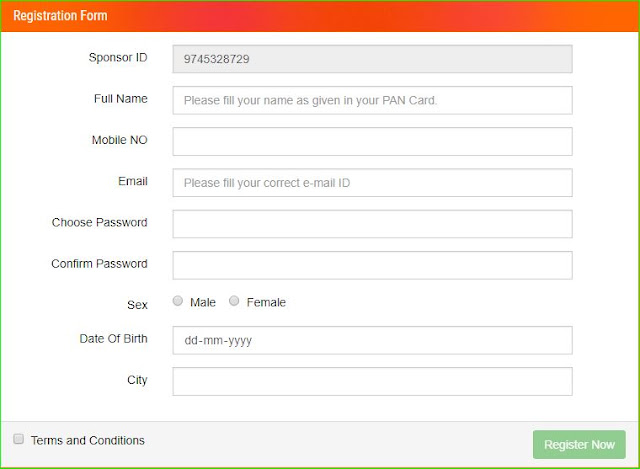Image resolution: width=640 pixels, height=469 pixels.
Task: Click the City text box
Action: (x=372, y=381)
